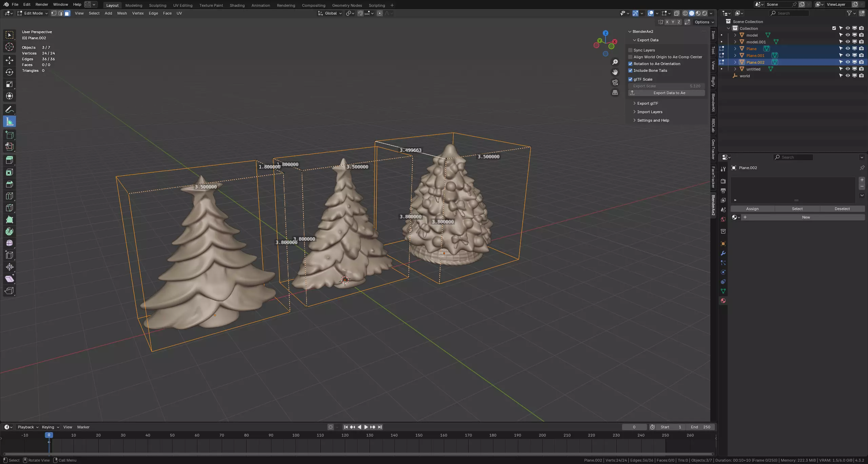
Task: Open the Global transform orientation dropdown
Action: [x=330, y=13]
